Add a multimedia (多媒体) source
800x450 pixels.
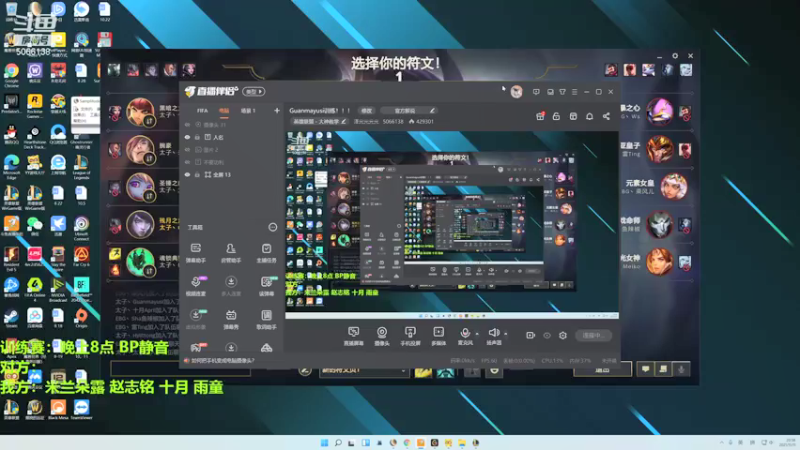click(x=438, y=336)
